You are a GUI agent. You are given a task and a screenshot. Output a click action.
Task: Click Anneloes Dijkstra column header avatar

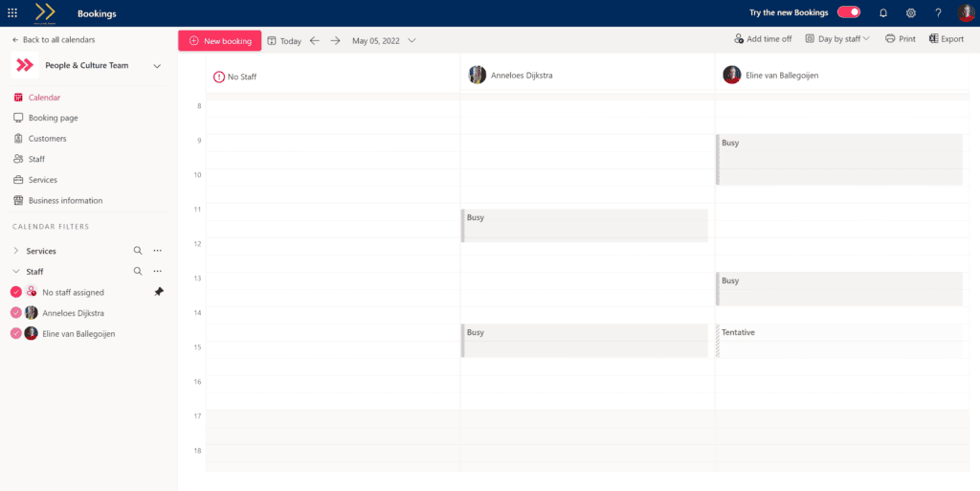[478, 75]
